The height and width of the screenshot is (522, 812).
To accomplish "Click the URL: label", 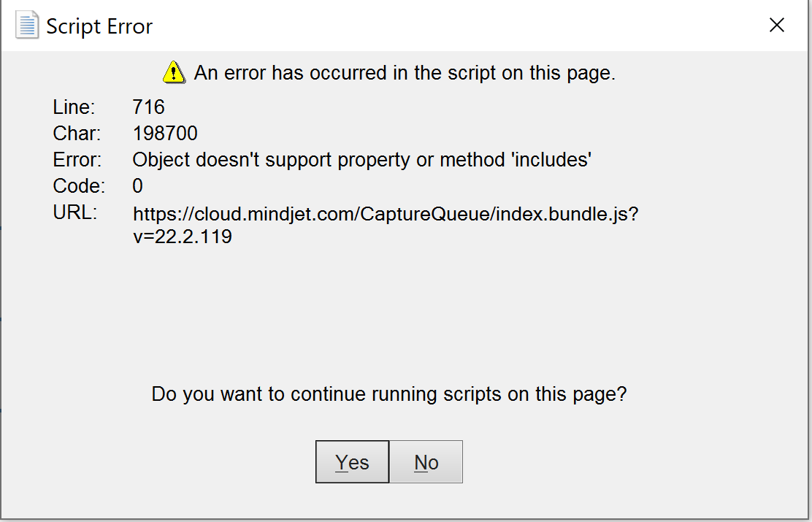I will point(75,212).
